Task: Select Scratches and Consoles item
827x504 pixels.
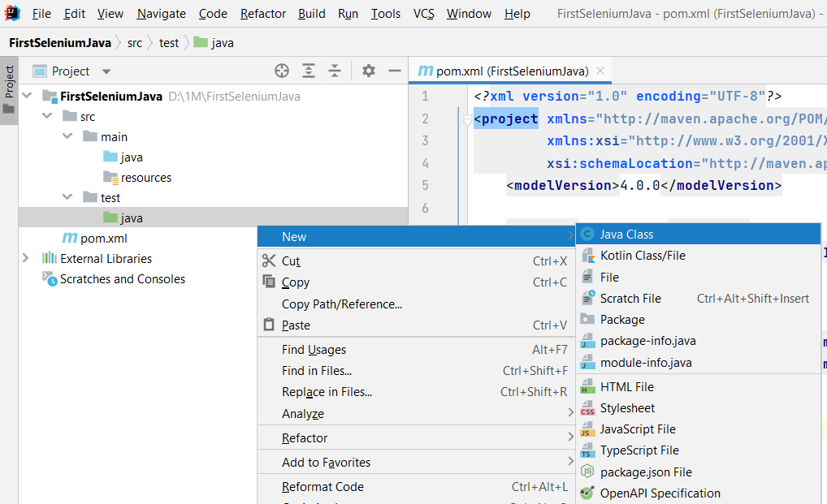Action: 122,279
